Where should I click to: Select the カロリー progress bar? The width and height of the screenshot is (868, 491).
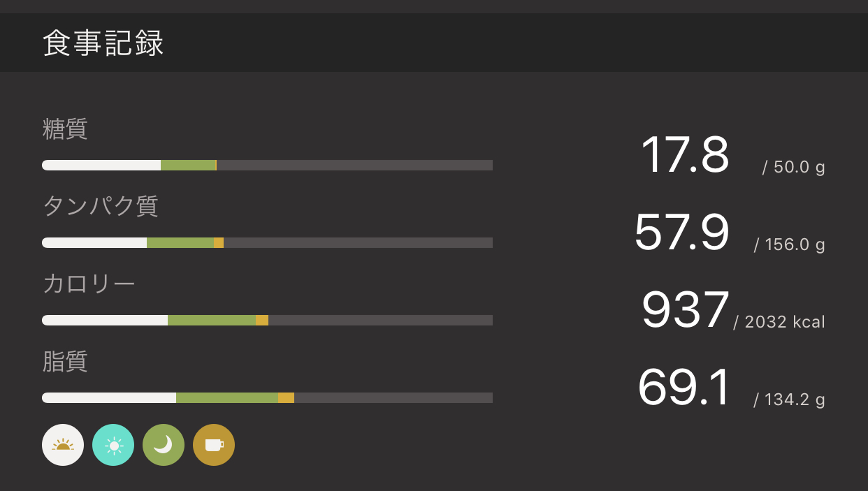[267, 321]
